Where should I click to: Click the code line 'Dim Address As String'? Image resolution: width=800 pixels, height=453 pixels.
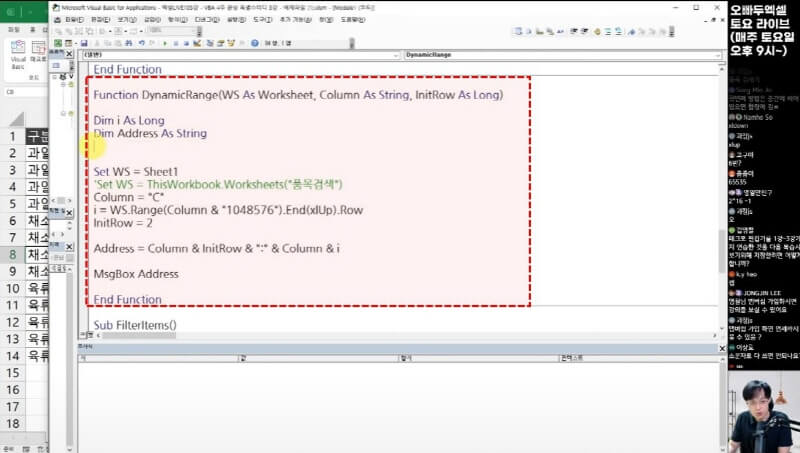(150, 133)
